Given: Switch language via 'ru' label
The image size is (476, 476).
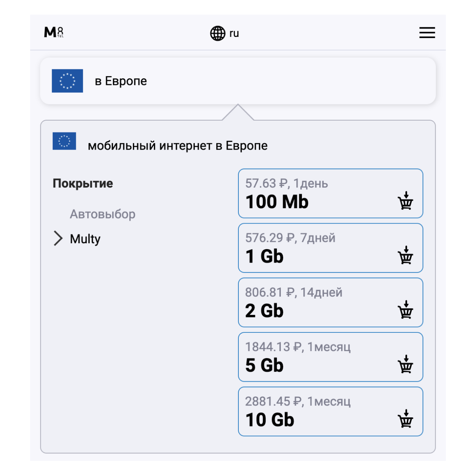Looking at the screenshot, I should (x=234, y=33).
